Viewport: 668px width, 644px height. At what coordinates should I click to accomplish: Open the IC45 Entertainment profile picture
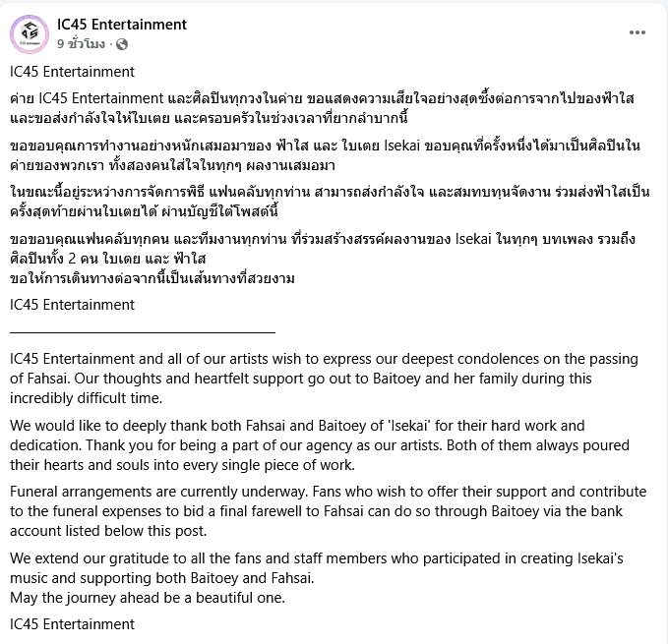(x=30, y=34)
